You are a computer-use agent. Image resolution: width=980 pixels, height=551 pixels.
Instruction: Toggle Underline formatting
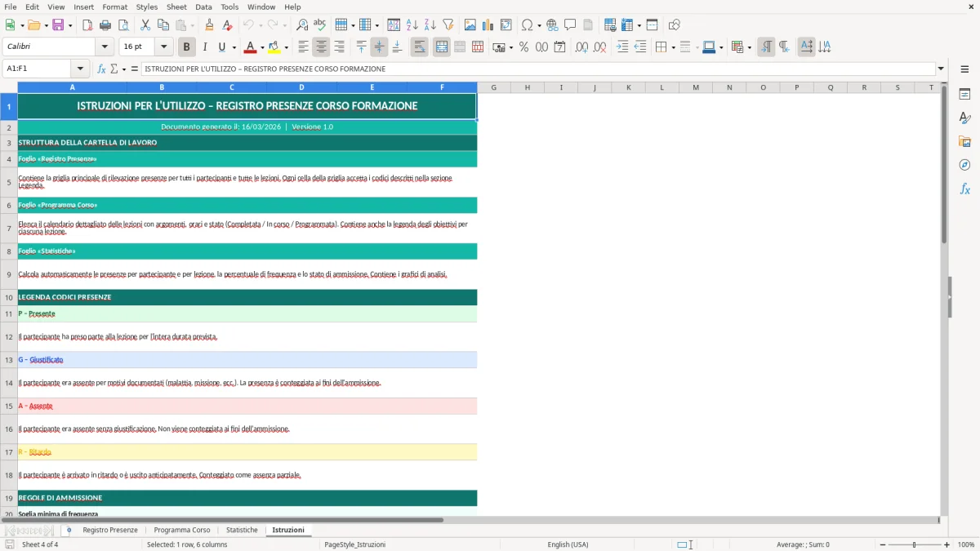pos(221,47)
